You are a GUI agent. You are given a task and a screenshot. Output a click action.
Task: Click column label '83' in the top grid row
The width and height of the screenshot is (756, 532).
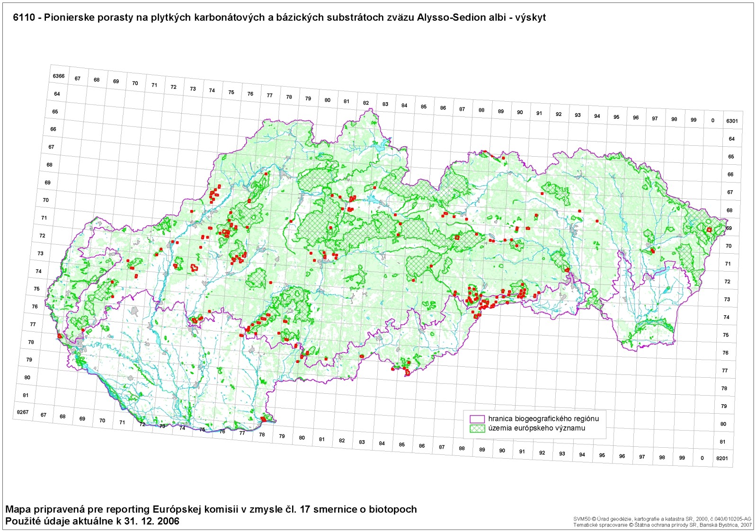pos(385,104)
